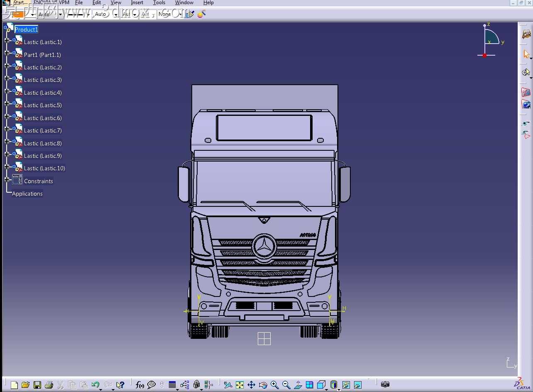The image size is (533, 392).
Task: Open the Tools menu
Action: tap(159, 2)
